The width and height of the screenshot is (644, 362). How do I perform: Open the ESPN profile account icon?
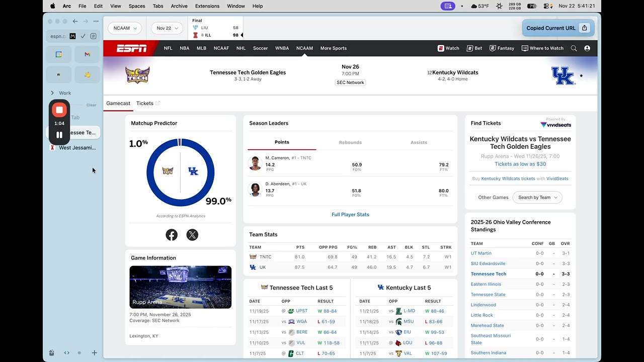point(587,48)
